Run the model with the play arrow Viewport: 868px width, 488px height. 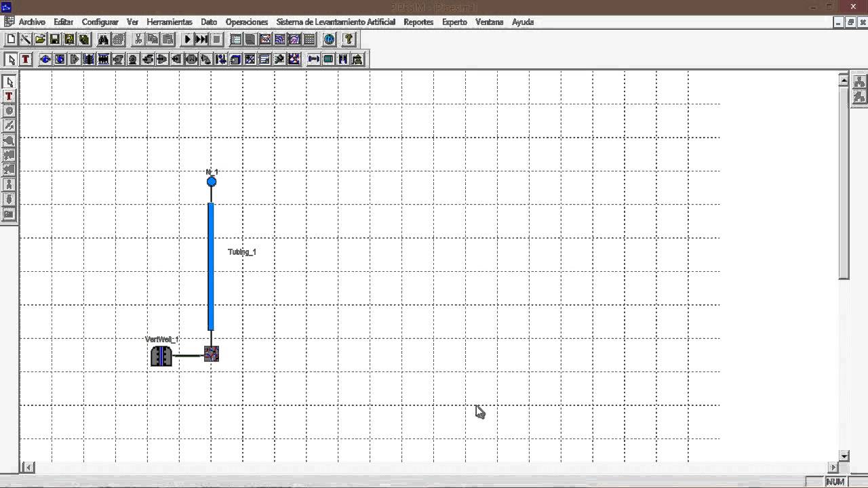coord(187,39)
